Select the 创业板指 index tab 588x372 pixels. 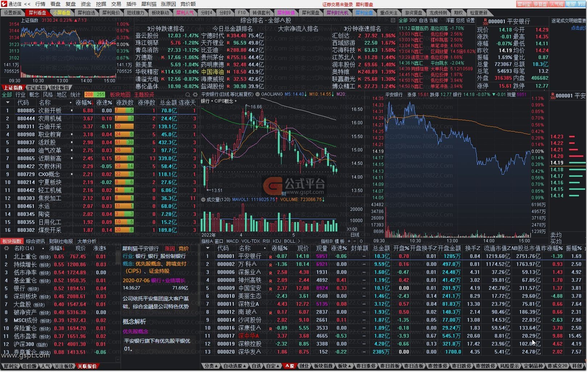(x=60, y=88)
